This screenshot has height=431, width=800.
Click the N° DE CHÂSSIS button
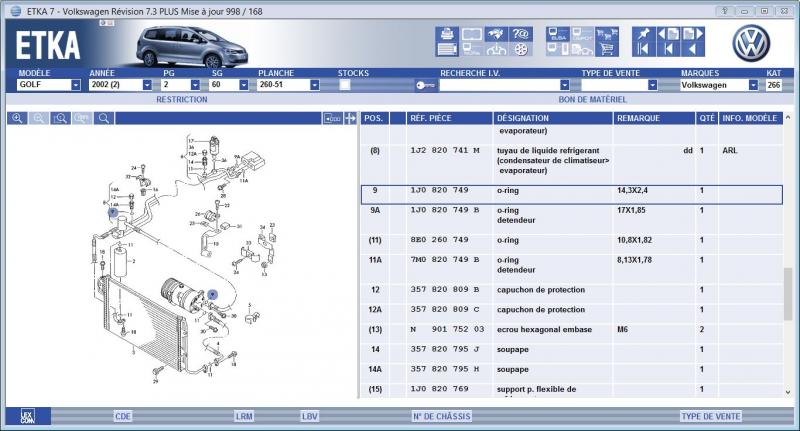(x=442, y=416)
